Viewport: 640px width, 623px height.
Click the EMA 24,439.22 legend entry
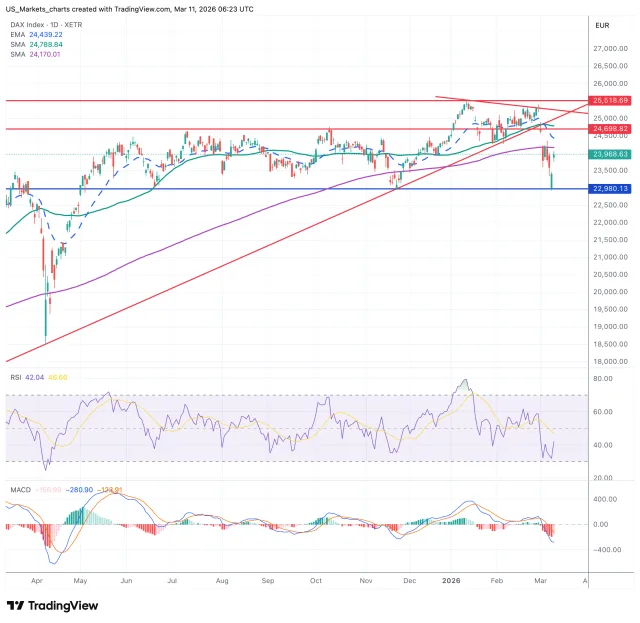click(36, 35)
